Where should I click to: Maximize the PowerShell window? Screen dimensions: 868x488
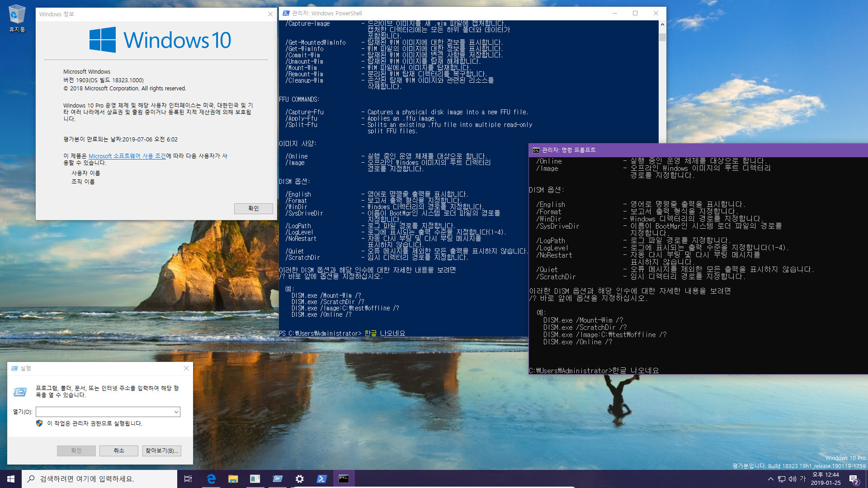(635, 13)
